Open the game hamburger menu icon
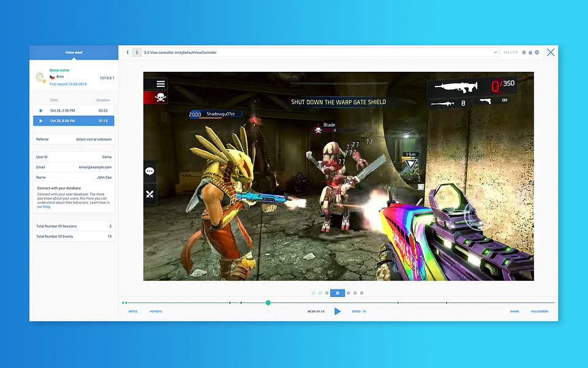 pos(160,84)
